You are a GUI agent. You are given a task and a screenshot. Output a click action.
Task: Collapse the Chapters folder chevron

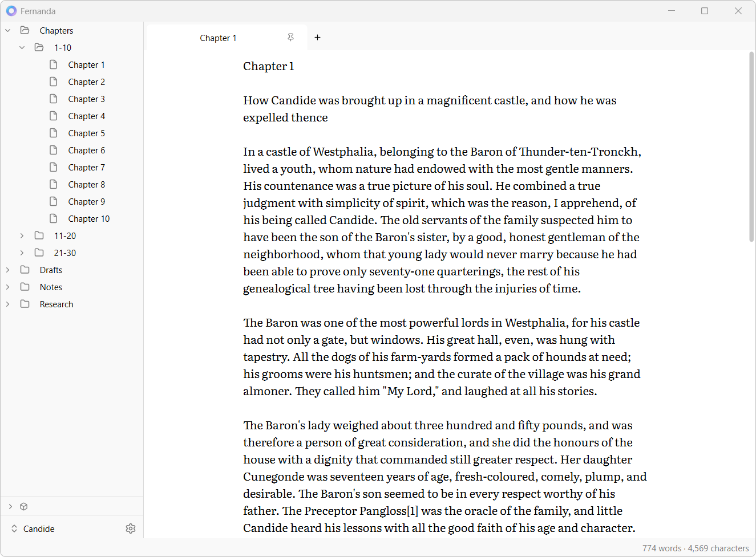(8, 30)
